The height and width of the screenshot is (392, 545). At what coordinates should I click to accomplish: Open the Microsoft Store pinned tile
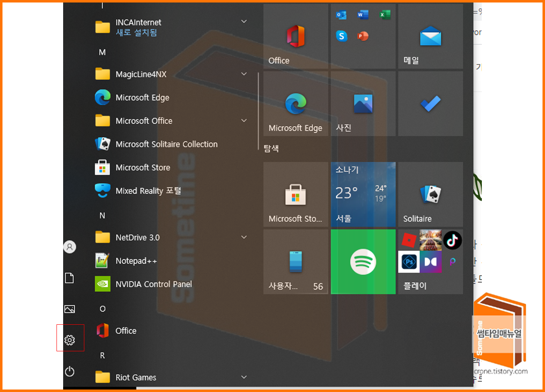click(296, 194)
